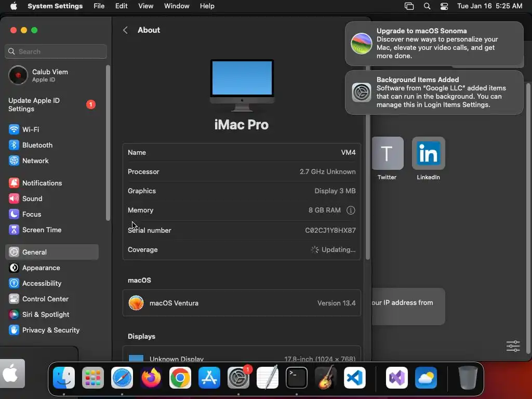Click the Version 13.4 text
The height and width of the screenshot is (399, 532).
336,303
